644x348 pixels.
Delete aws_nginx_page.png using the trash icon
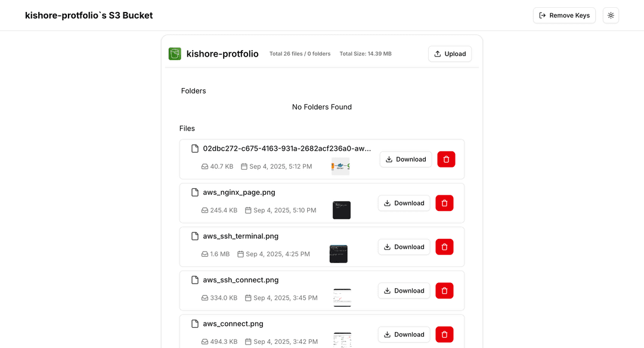444,203
